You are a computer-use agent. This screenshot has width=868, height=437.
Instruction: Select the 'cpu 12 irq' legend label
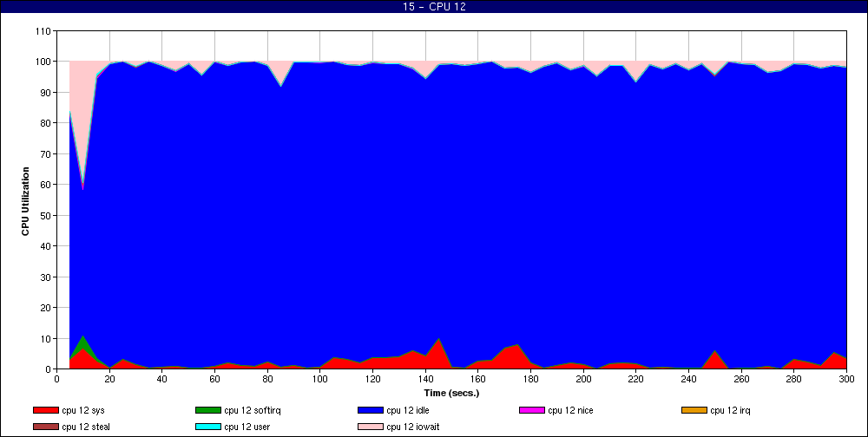pyautogui.click(x=730, y=410)
